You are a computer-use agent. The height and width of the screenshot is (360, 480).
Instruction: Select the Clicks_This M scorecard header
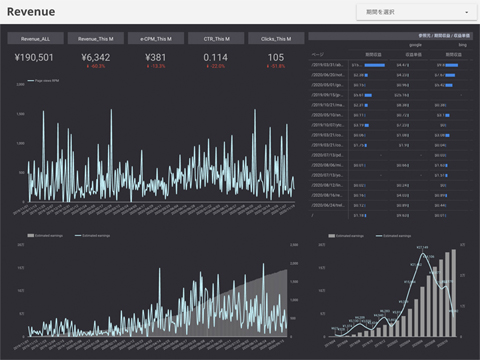click(276, 39)
